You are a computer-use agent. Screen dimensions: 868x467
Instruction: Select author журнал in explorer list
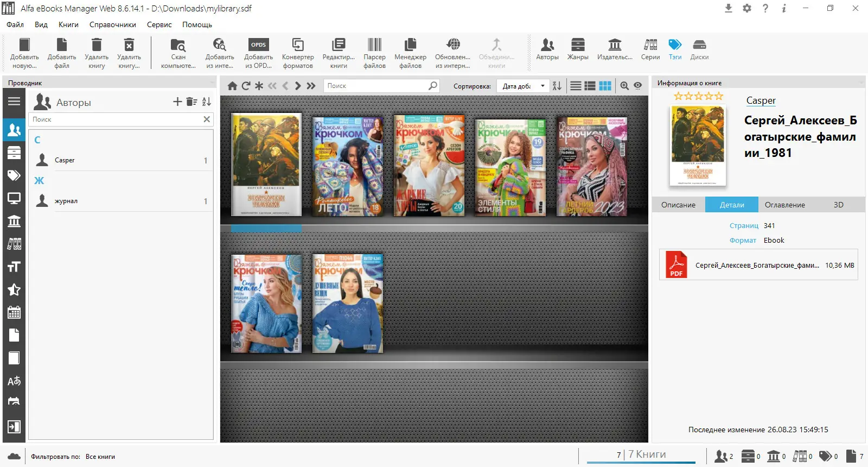(121, 201)
